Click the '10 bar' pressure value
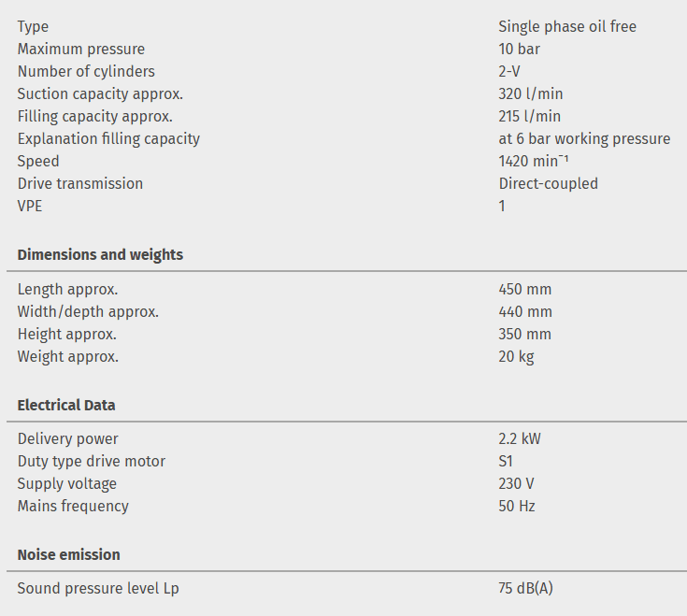 519,49
